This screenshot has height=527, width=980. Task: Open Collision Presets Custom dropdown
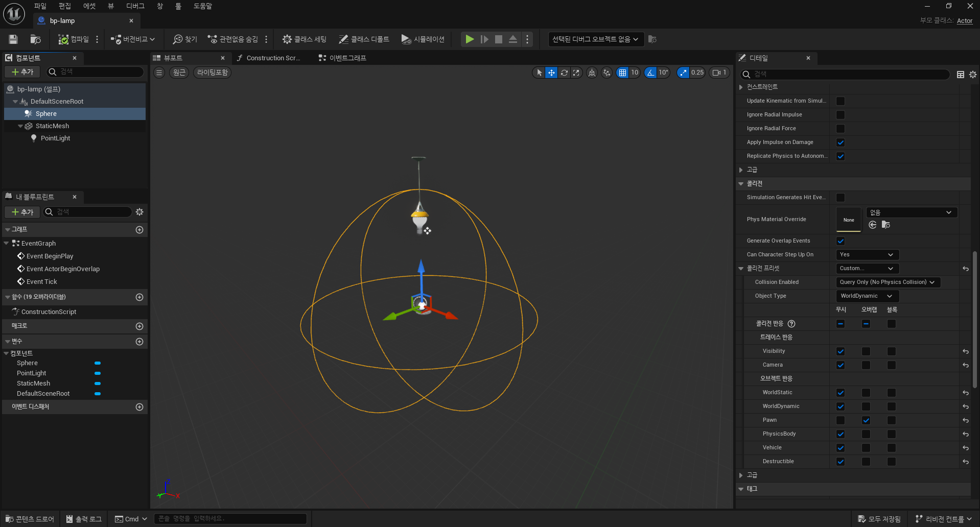click(867, 269)
